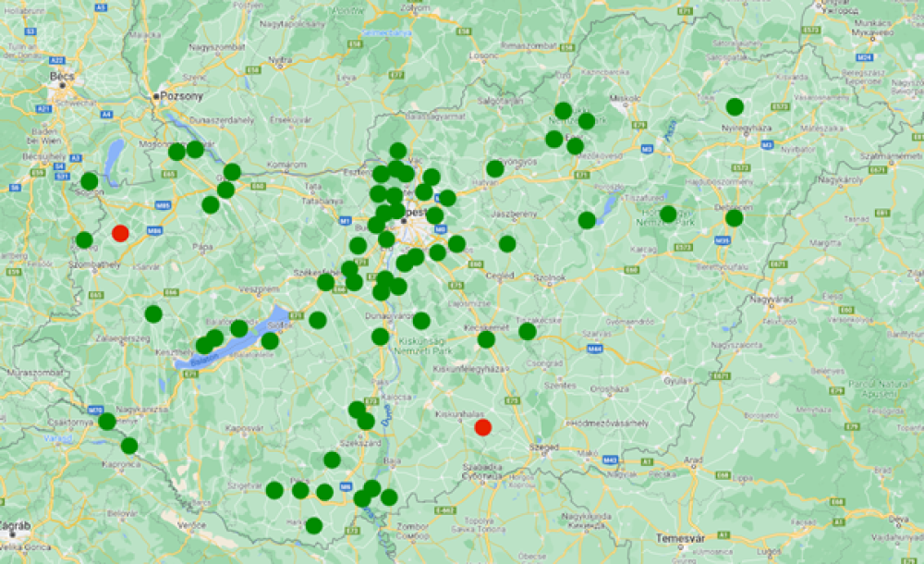The width and height of the screenshot is (924, 564).
Task: Select the green marker on Hortobágy National Park
Action: coord(668,214)
